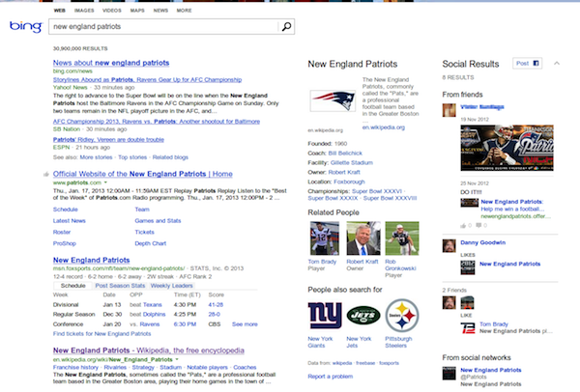Click the Tickets sitelink

click(145, 232)
